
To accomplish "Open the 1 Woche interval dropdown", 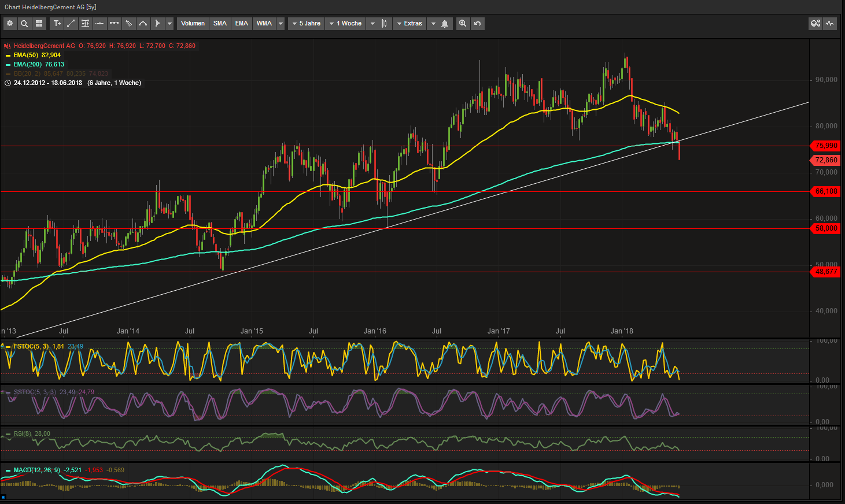I will [x=345, y=24].
